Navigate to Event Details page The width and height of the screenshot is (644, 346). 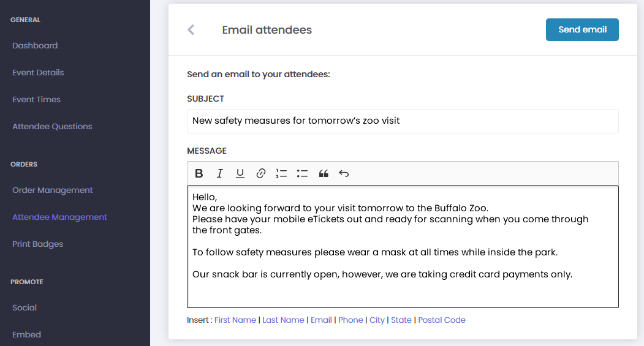[x=38, y=72]
